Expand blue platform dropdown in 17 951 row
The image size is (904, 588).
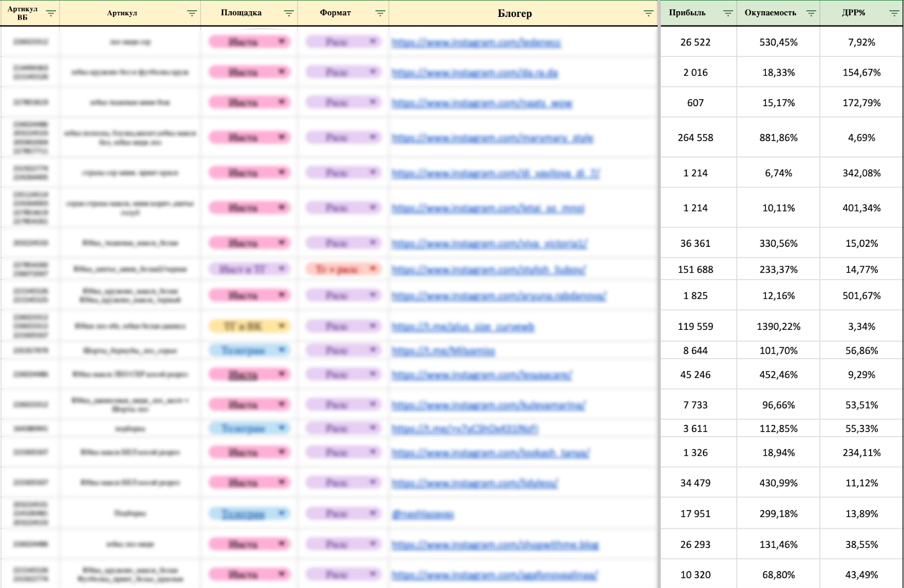pyautogui.click(x=281, y=513)
